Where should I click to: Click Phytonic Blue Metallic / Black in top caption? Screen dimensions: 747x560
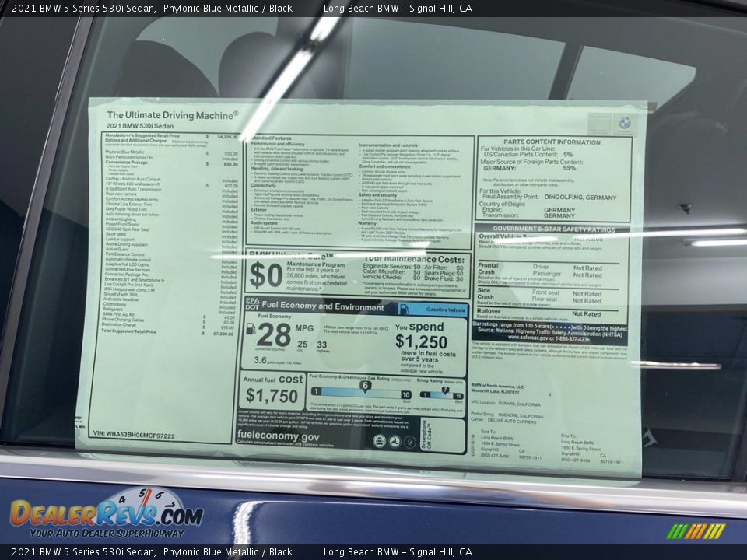click(x=228, y=8)
